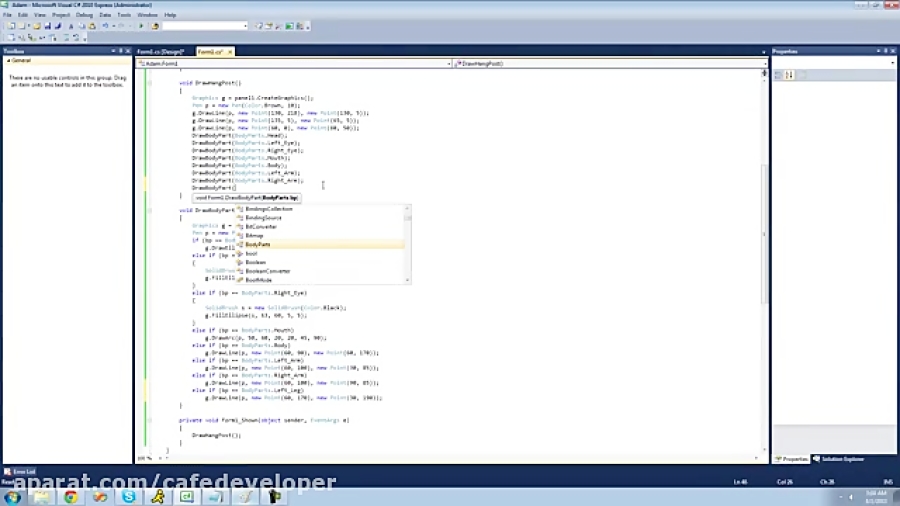Screen dimensions: 900x506
Task: Open the File menu
Action: (7, 15)
